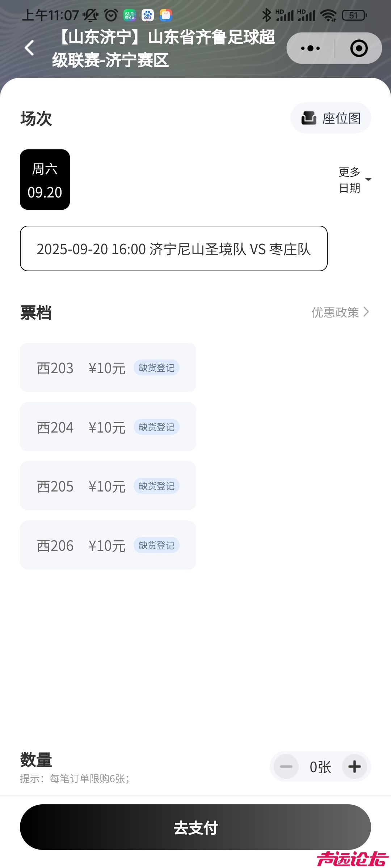Tap 缺货登记 tag for 西204
Image resolution: width=391 pixels, height=868 pixels.
156,427
